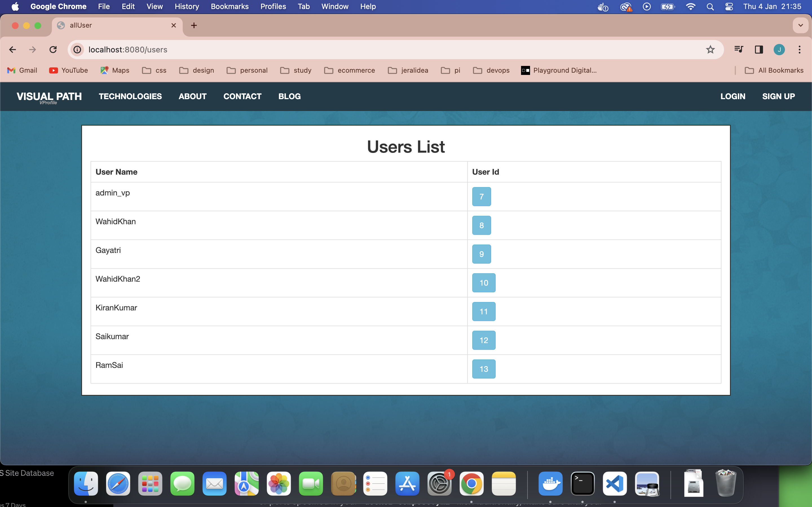Open Docker Desktop from the dock

click(x=550, y=484)
